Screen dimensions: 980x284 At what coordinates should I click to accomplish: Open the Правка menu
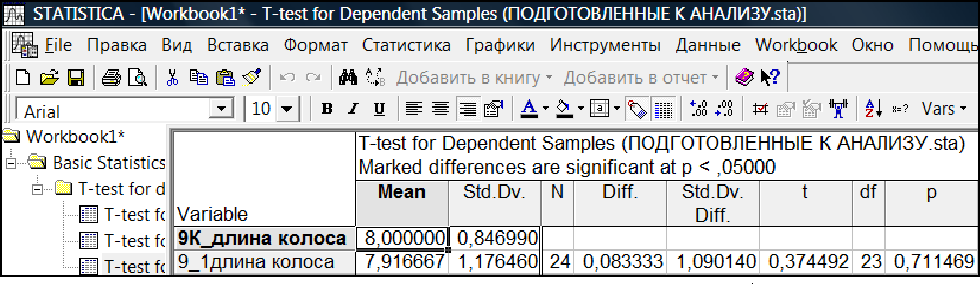coord(117,45)
